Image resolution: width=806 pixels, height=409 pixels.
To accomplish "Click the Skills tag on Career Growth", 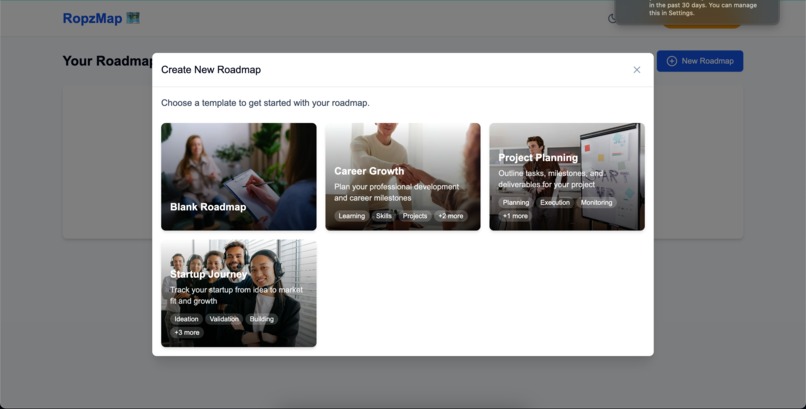I will click(383, 216).
